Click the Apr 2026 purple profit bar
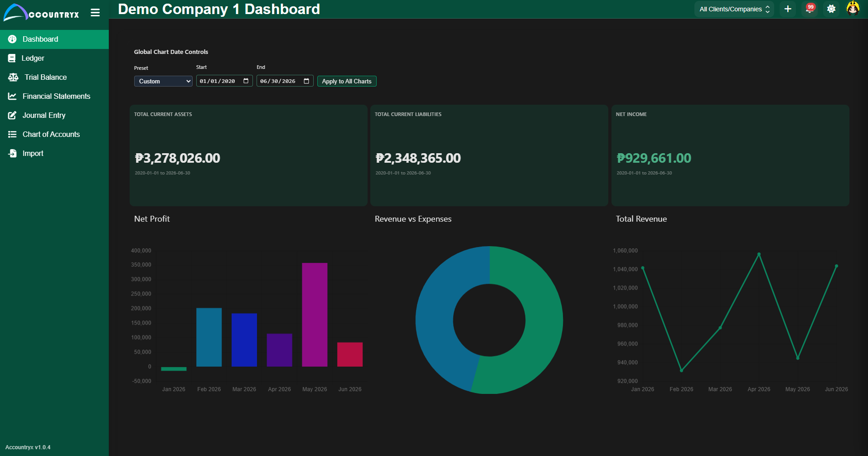 point(279,350)
